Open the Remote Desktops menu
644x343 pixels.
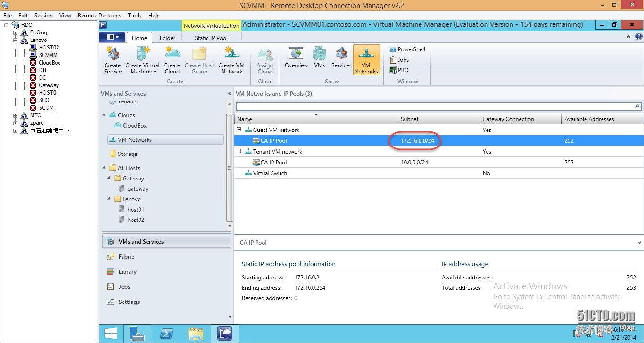tap(99, 16)
